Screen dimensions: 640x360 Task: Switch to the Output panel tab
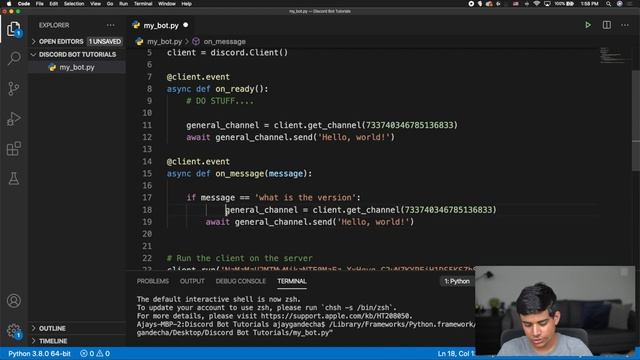192,281
